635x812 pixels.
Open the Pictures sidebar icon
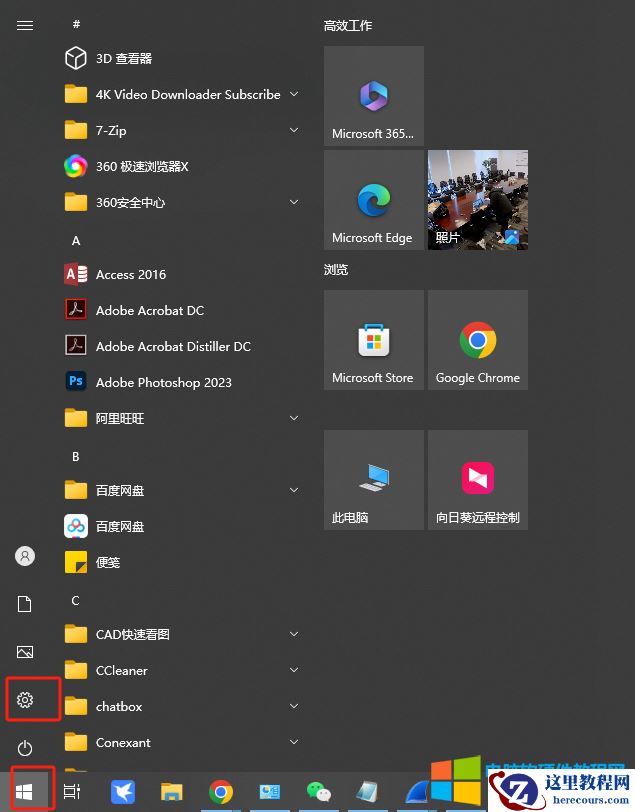(25, 651)
